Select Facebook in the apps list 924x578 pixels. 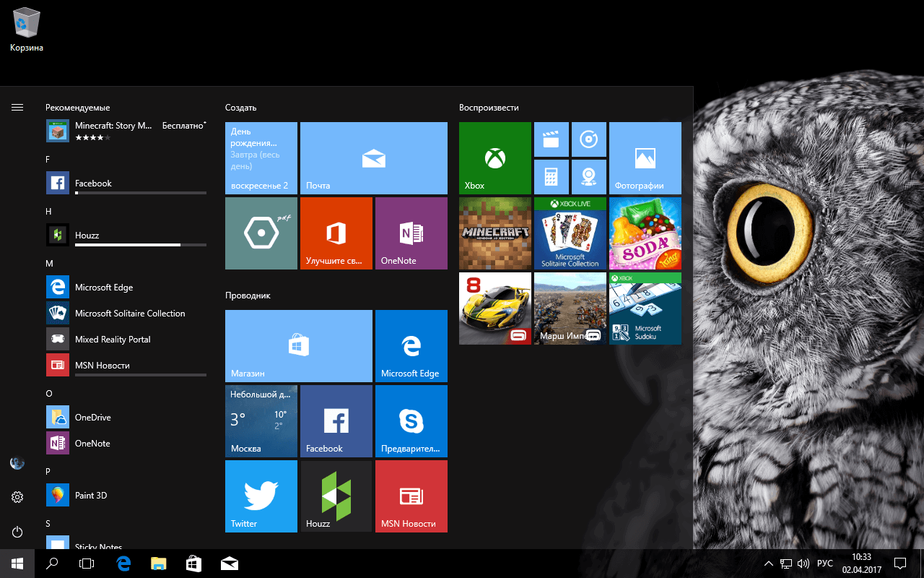point(94,183)
